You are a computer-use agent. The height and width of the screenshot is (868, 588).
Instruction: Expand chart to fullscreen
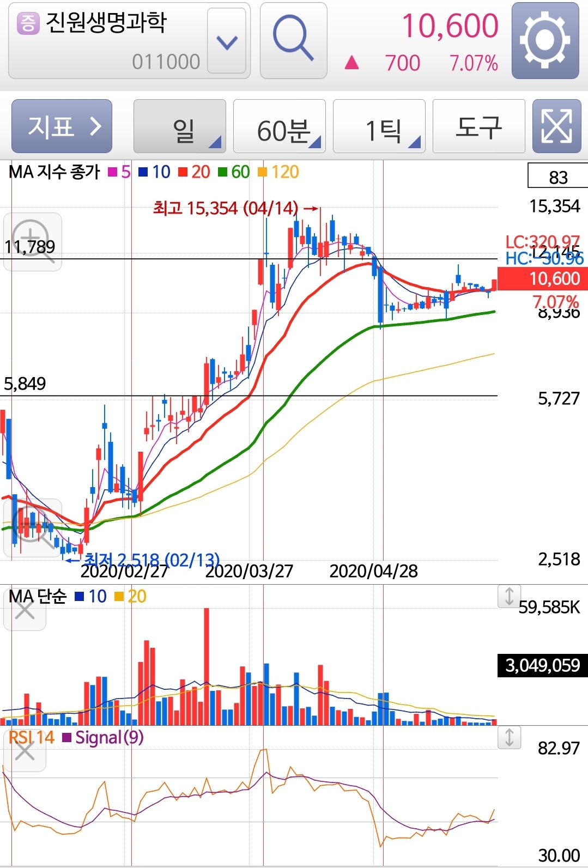pos(556,126)
